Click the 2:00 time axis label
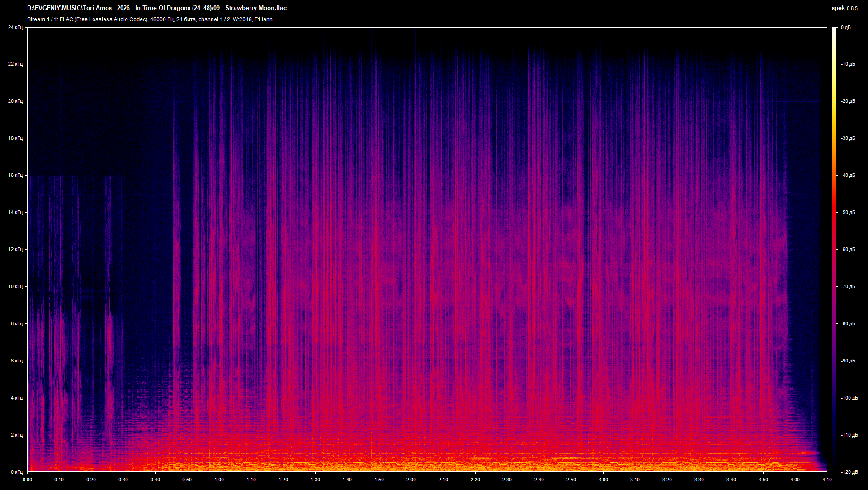The height and width of the screenshot is (490, 868). tap(411, 480)
